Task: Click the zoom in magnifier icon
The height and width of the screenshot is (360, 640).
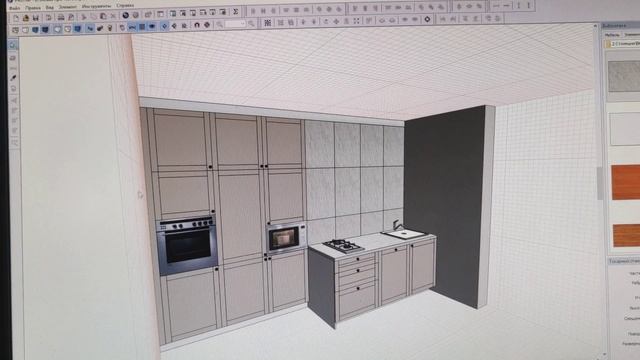Action: click(251, 24)
